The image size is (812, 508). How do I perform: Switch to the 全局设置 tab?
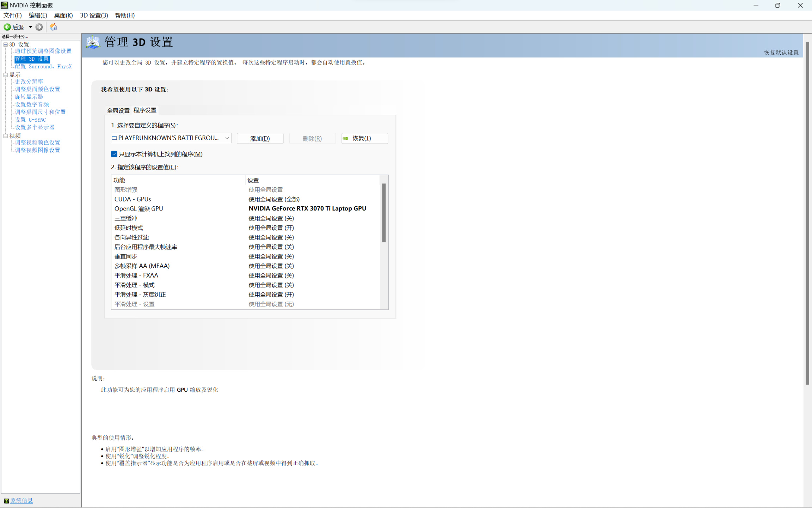click(118, 110)
